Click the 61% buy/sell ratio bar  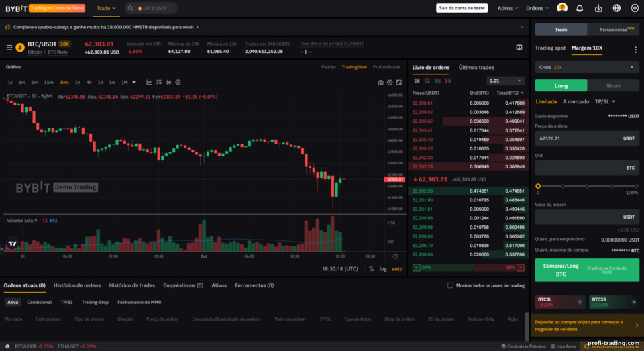point(468,268)
